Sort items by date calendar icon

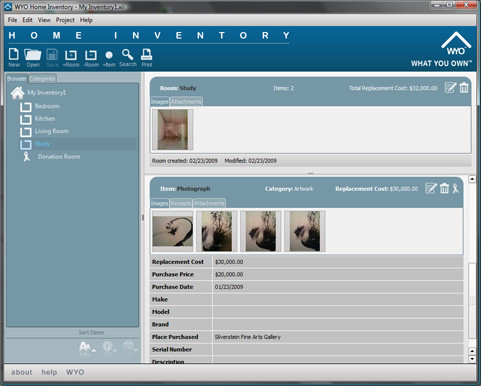coord(130,346)
